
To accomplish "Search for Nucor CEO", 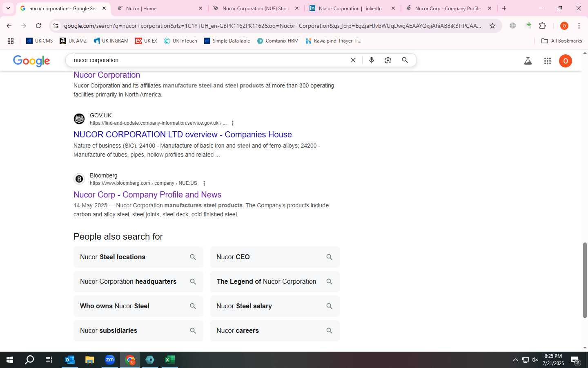I will 275,257.
